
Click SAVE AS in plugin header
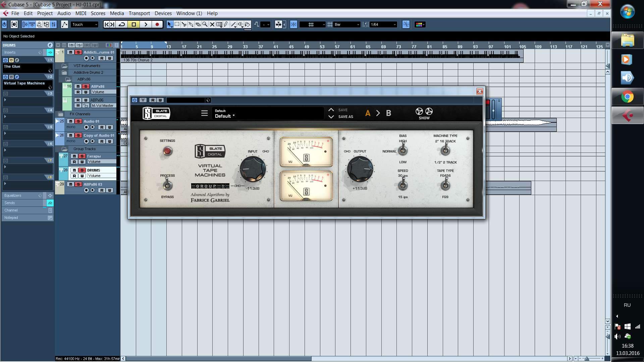click(345, 117)
